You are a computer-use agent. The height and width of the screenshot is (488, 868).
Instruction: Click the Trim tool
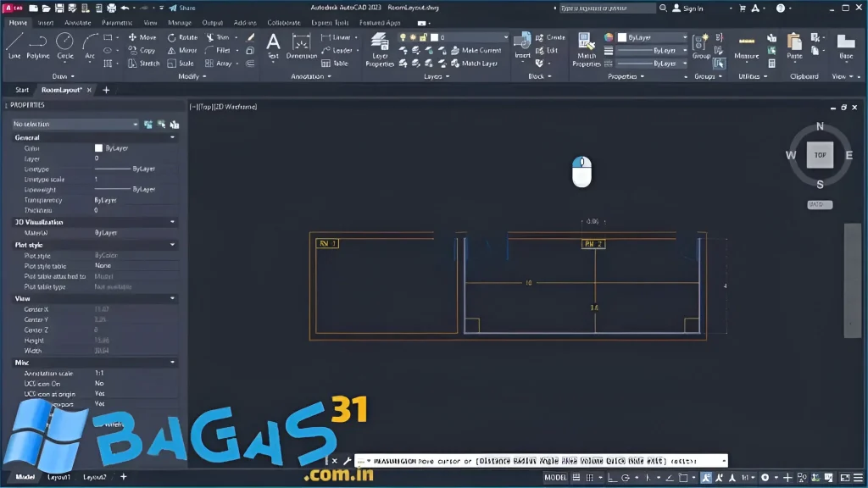coord(218,37)
